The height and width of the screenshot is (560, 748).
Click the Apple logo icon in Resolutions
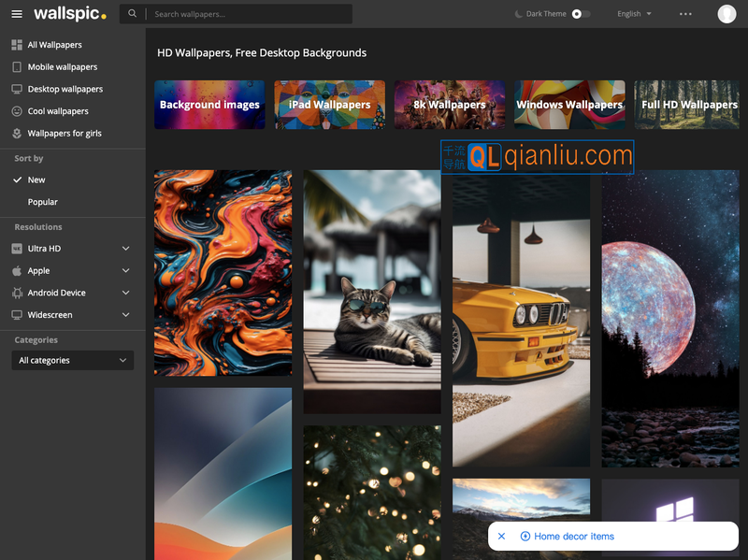(17, 271)
